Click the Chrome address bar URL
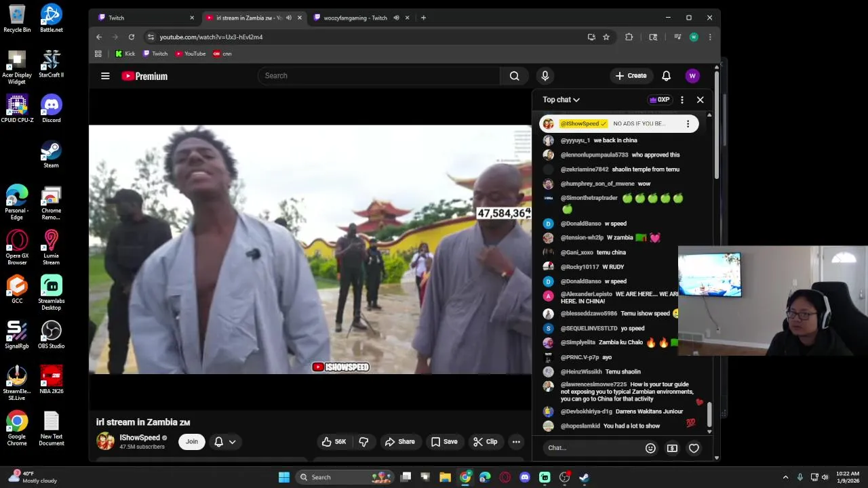The height and width of the screenshot is (488, 868). point(211,37)
